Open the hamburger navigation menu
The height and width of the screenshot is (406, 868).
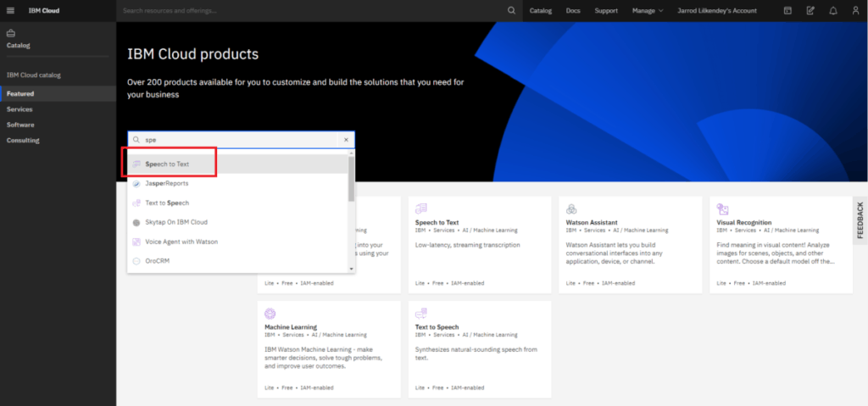click(11, 11)
